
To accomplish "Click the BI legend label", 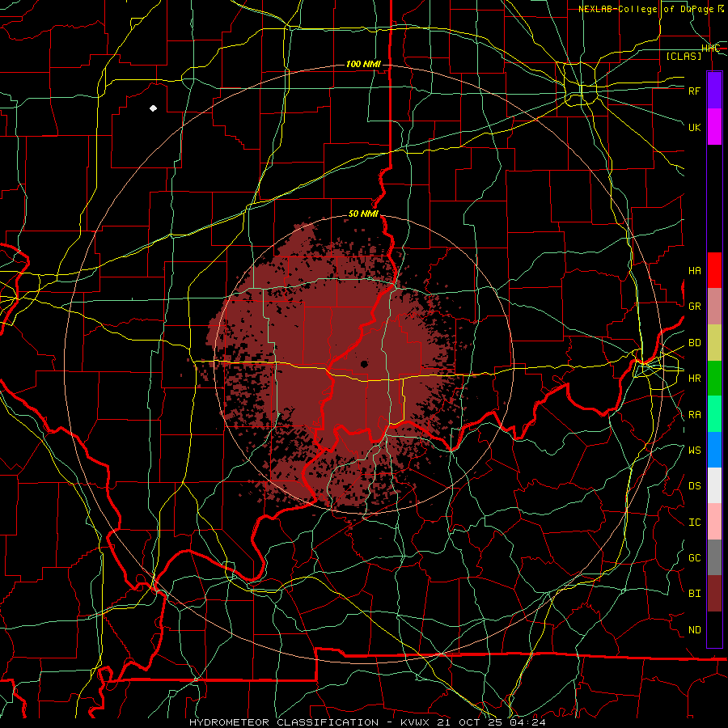I will (x=694, y=594).
